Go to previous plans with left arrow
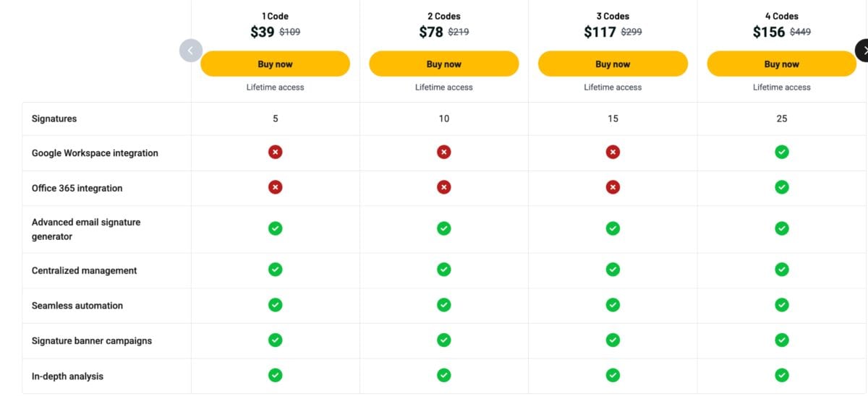This screenshot has width=868, height=396. 191,51
